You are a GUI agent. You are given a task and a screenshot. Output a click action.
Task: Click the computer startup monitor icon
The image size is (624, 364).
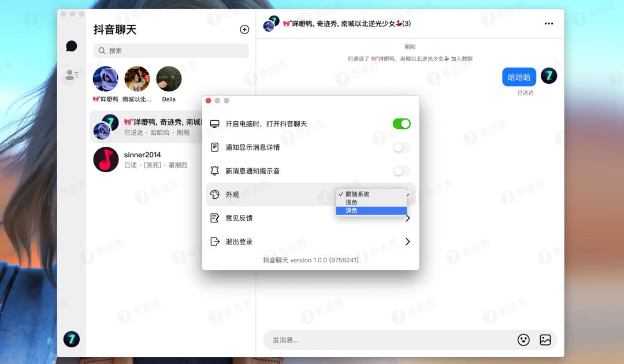215,124
